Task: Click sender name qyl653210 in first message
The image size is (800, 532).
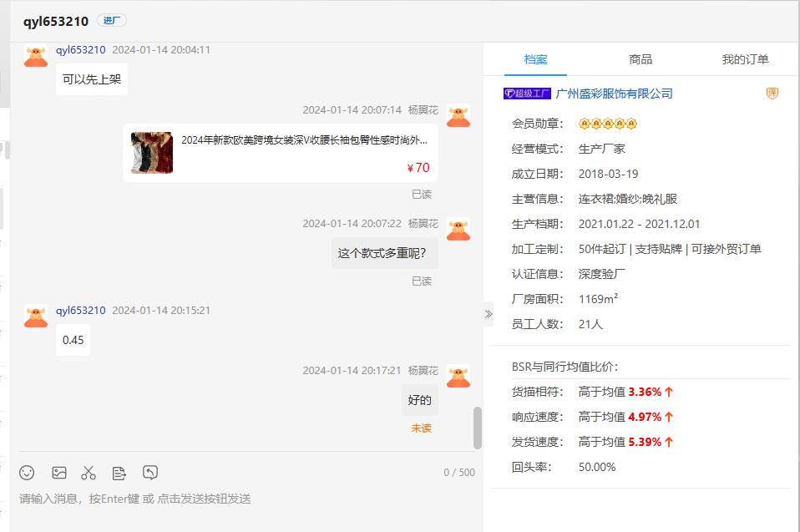Action: coord(81,50)
